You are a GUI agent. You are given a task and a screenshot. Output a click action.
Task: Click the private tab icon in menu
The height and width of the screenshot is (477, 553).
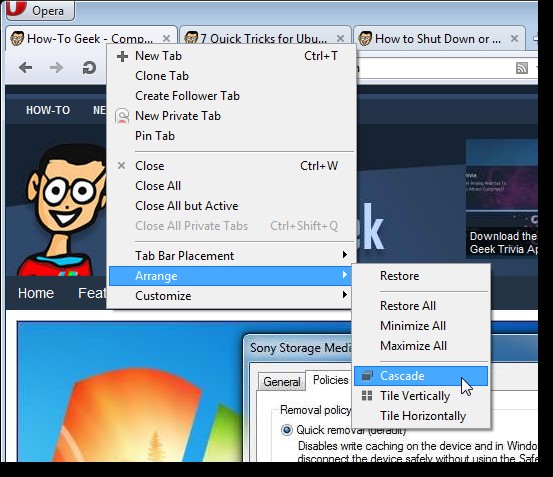click(122, 116)
